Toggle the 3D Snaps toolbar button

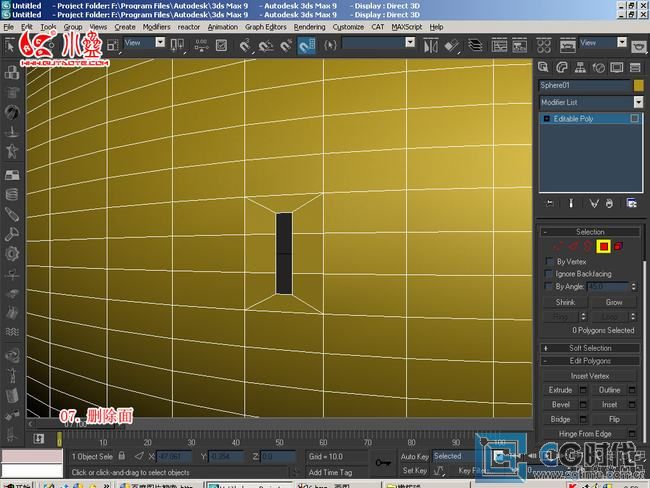(x=245, y=45)
